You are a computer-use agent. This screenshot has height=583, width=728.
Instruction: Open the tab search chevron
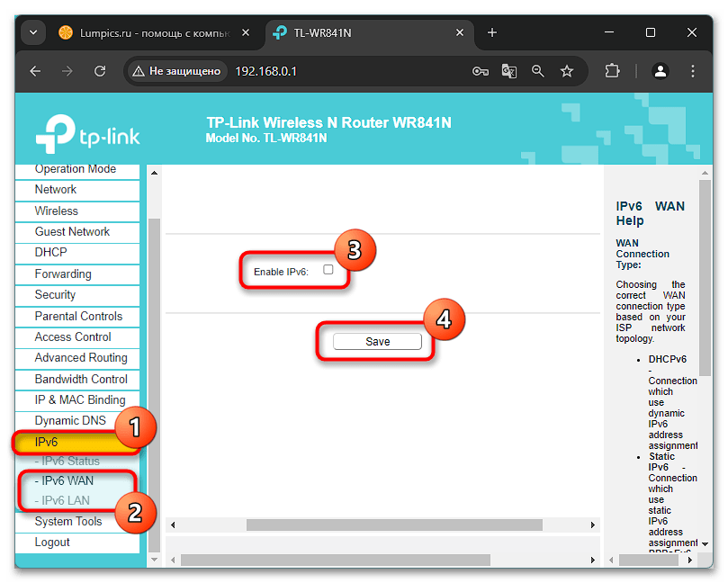click(x=33, y=33)
